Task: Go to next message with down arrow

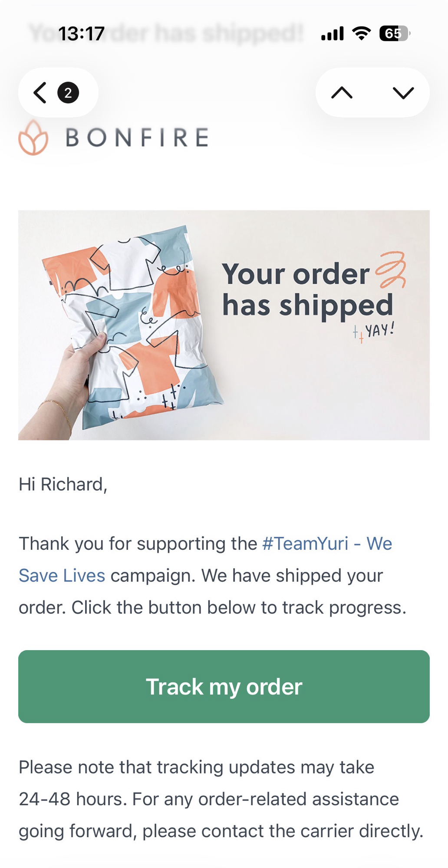Action: pyautogui.click(x=403, y=93)
